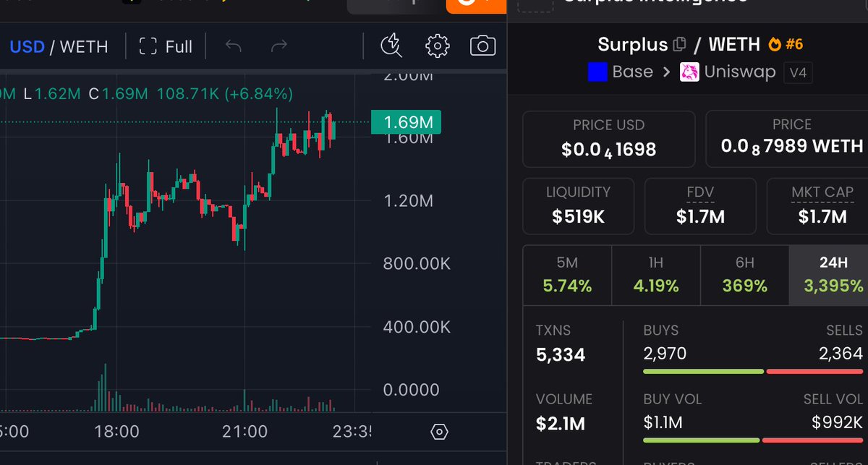Click the 1.20M price axis label
The image size is (868, 465).
pos(409,200)
